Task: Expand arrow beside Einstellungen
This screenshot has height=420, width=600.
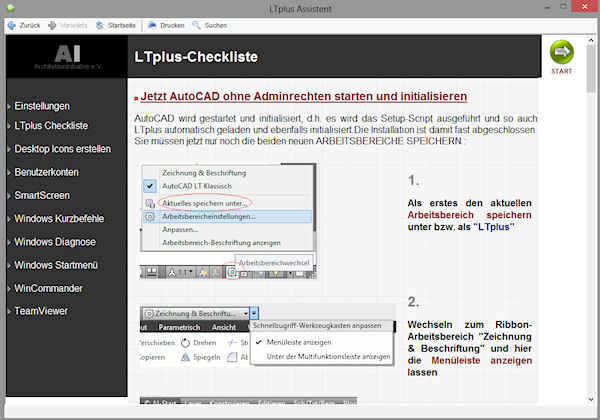Action: point(9,107)
